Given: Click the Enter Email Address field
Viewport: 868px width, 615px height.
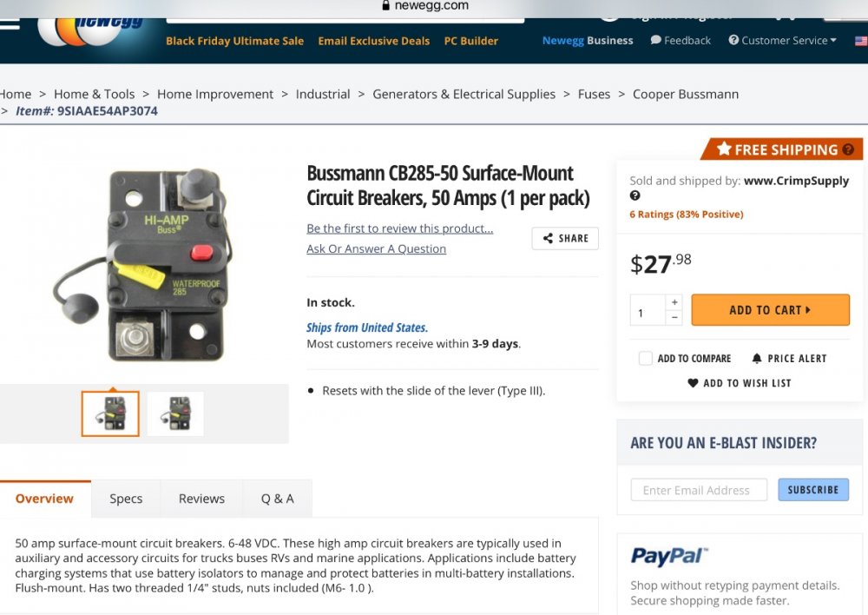Looking at the screenshot, I should [x=699, y=490].
